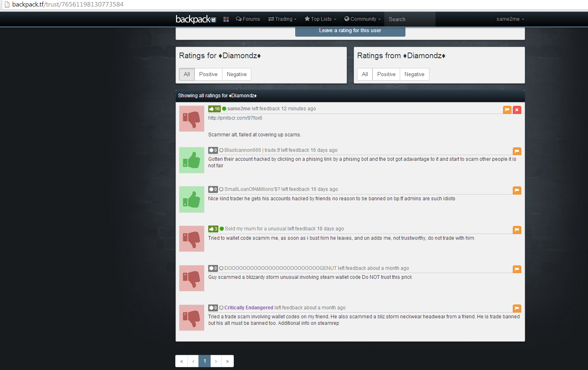The height and width of the screenshot is (370, 588).
Task: Filter ratings for Diamondz by Positive
Action: pos(208,74)
